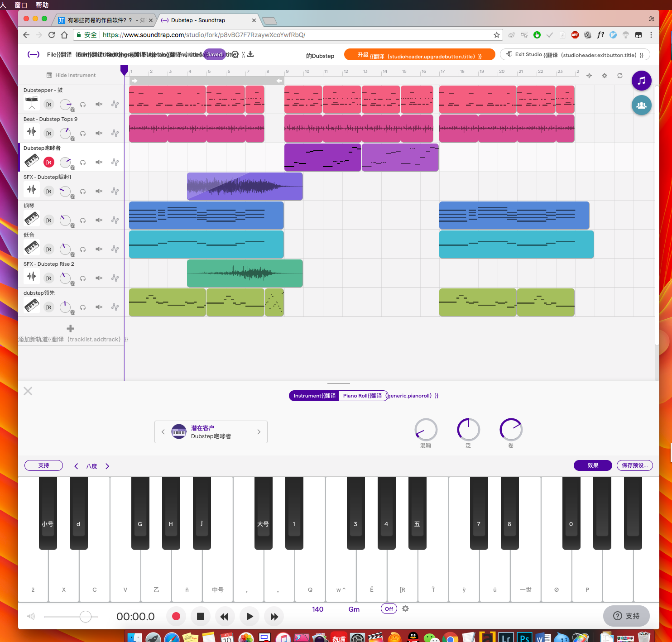Click the Soundtrap logo icon
This screenshot has width=672, height=642.
click(34, 54)
